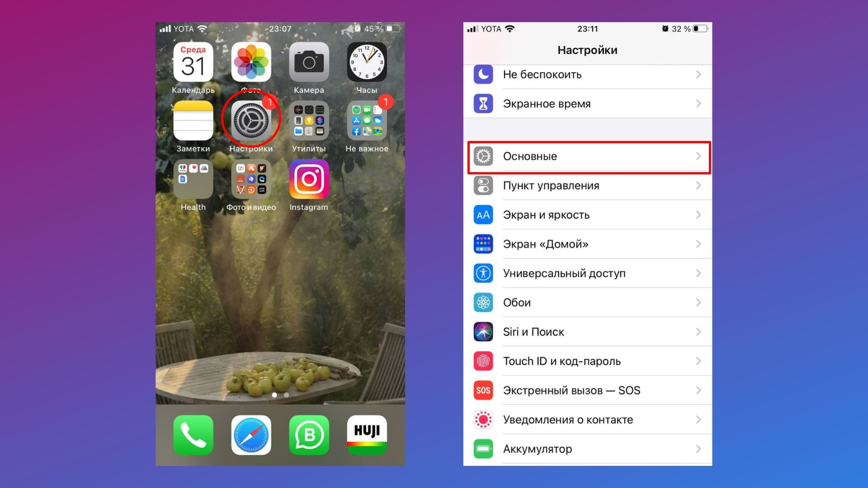Open Siri и Поиск settings
Image resolution: width=868 pixels, height=488 pixels.
[x=589, y=332]
